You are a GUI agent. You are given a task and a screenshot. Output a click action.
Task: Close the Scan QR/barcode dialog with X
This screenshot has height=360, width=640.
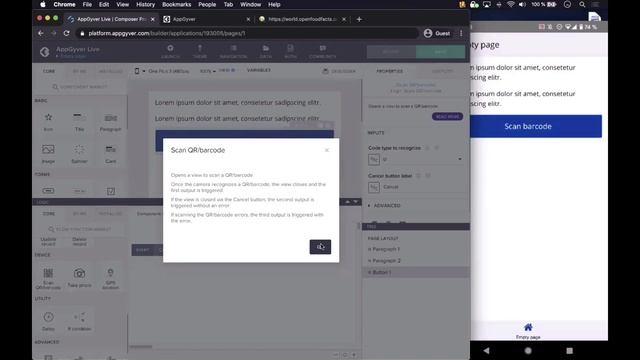(327, 150)
